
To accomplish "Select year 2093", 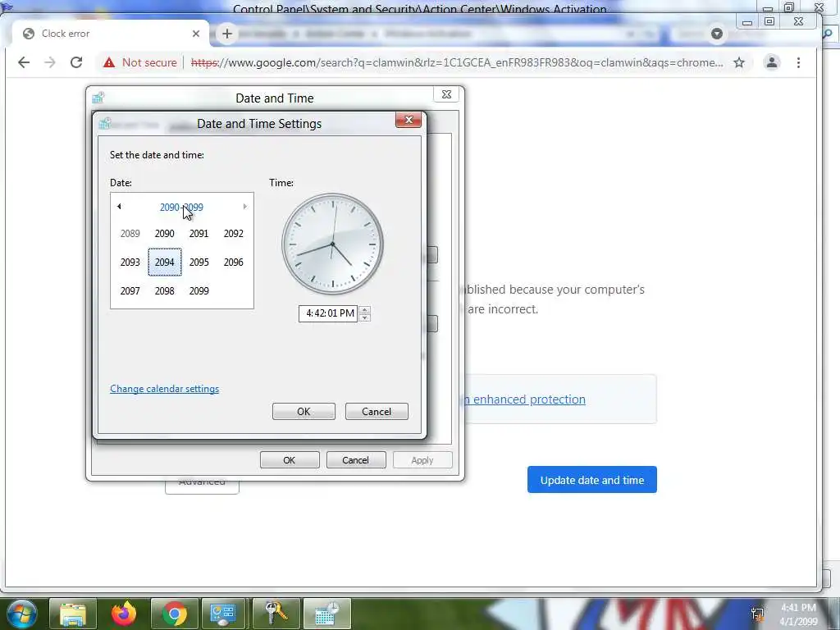I will 130,262.
